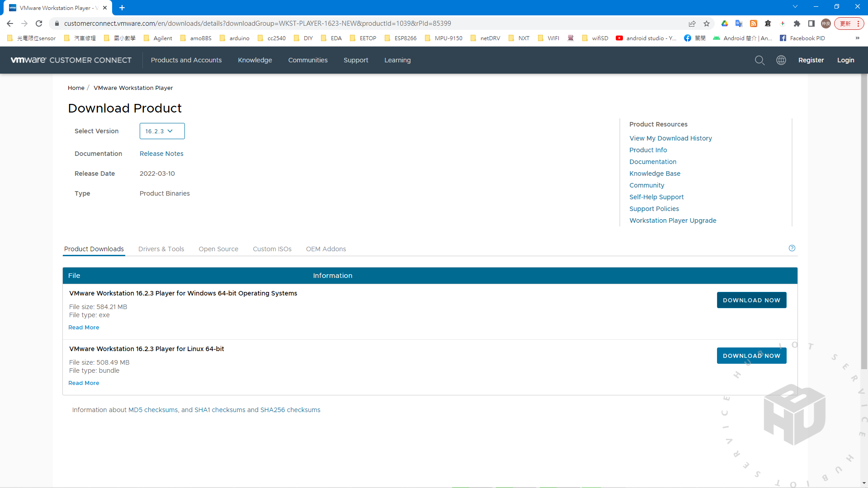Open the SHA1 checksums link
Screen dimensions: 868x488
[220, 410]
